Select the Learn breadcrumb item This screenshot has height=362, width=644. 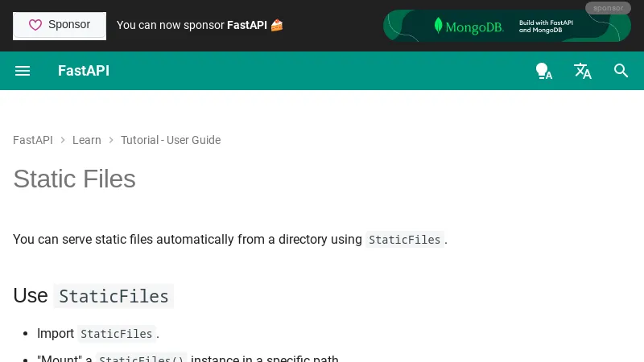[x=87, y=140]
